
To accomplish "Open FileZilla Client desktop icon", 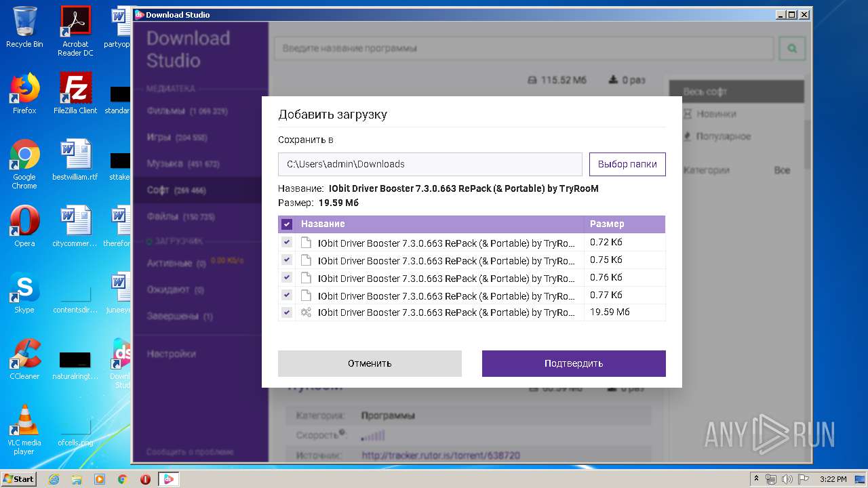I will click(75, 94).
